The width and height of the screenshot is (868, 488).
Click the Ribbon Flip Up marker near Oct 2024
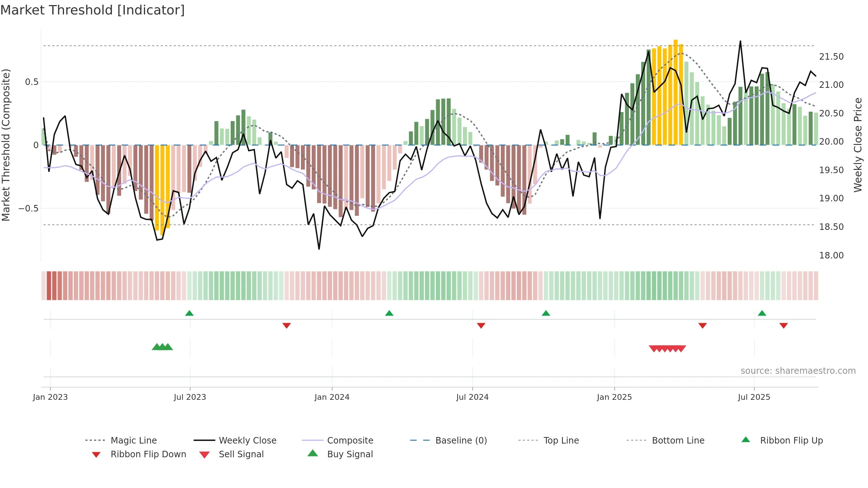[546, 313]
